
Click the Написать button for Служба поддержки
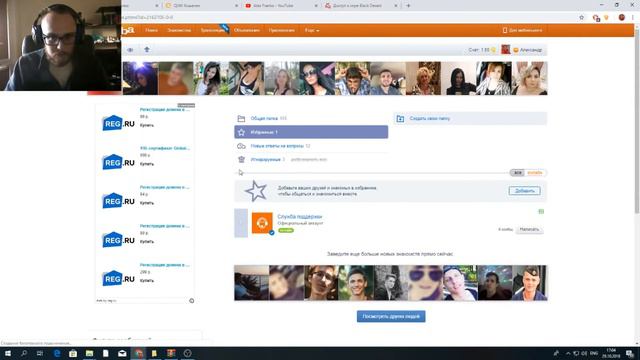[529, 229]
